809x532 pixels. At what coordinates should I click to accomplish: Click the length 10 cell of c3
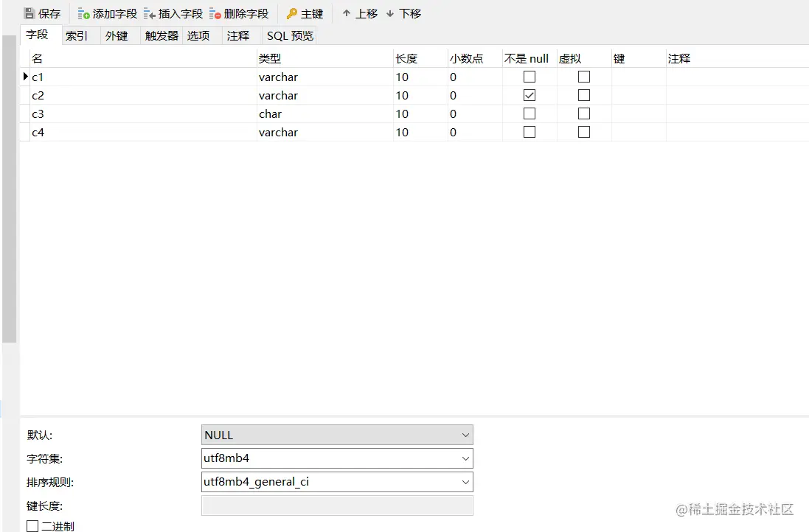(420, 113)
